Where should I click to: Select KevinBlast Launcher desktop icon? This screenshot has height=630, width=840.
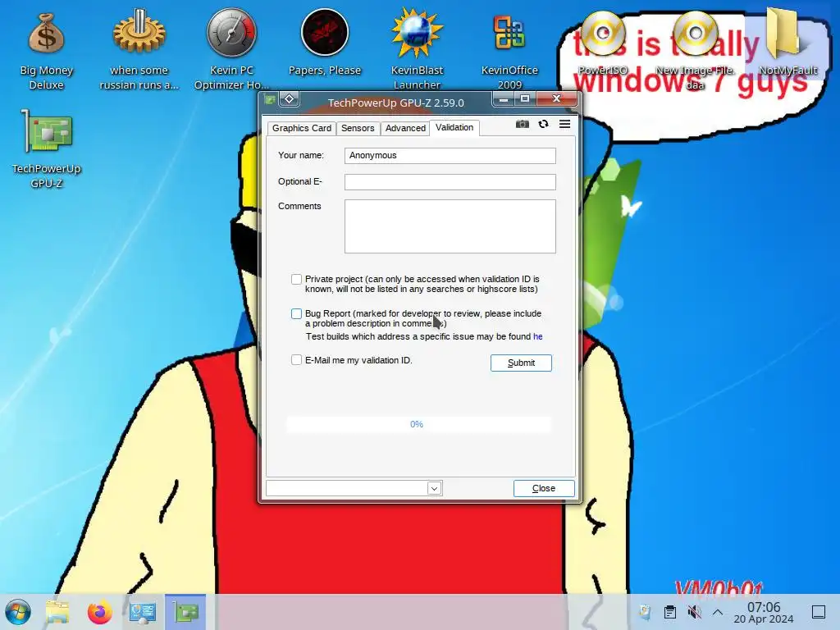pos(417,50)
